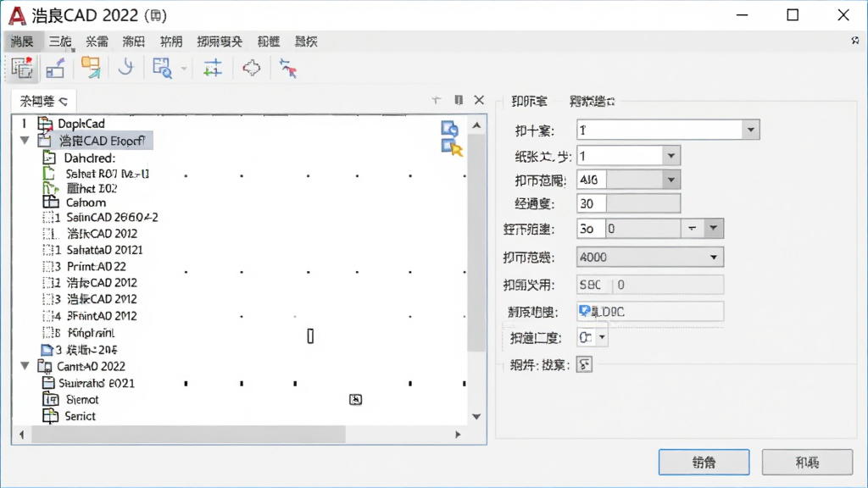Switch to the second tab of right settings panel
868x488 pixels.
coord(592,102)
